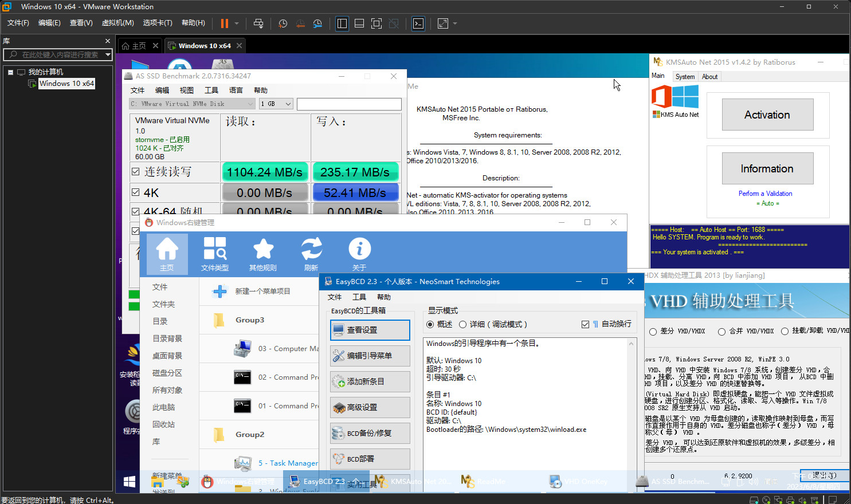Click the Perform a Validation link
This screenshot has width=851, height=504.
click(x=766, y=194)
